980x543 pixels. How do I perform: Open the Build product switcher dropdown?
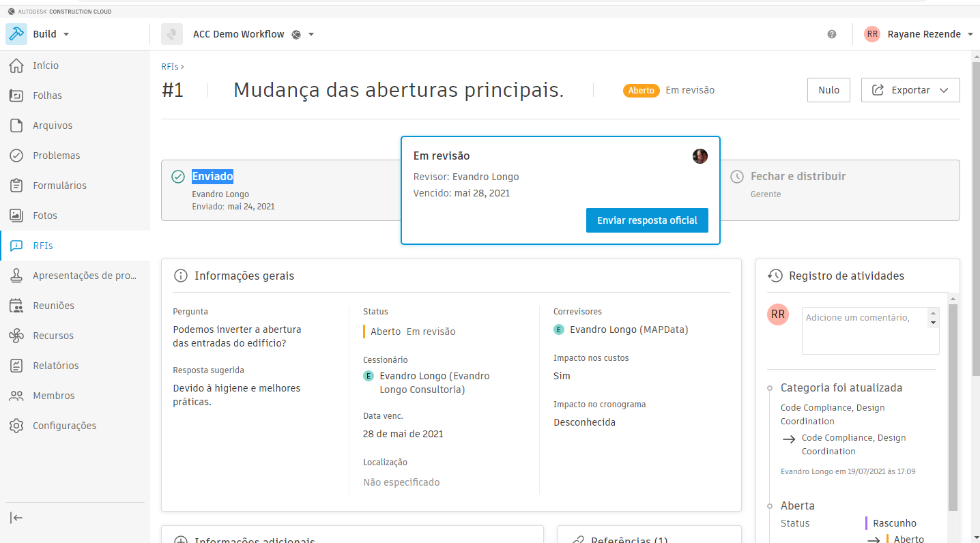click(51, 33)
